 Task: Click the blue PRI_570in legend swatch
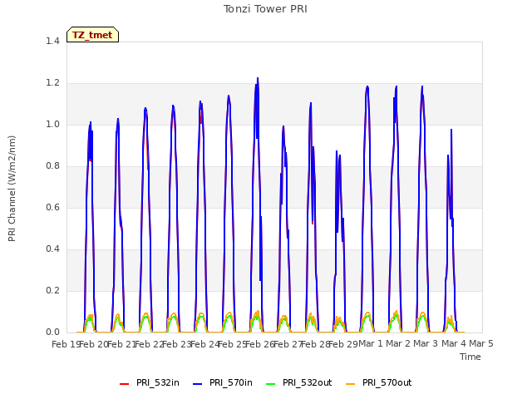click(x=198, y=384)
